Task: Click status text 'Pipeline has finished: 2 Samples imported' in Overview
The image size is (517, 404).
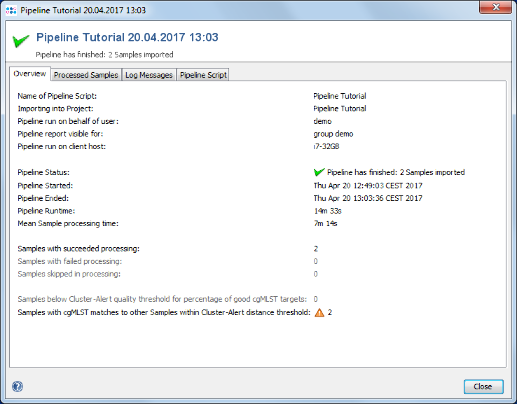Action: point(396,172)
